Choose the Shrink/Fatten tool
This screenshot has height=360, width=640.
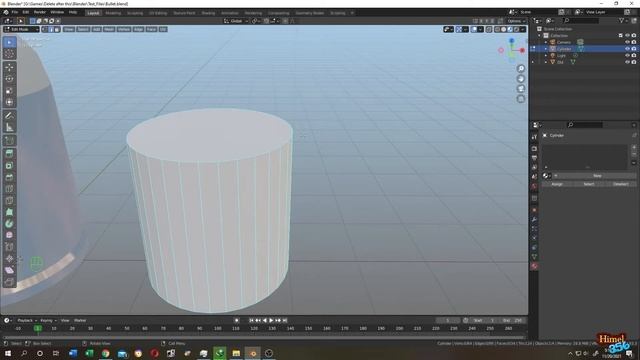click(x=9, y=258)
